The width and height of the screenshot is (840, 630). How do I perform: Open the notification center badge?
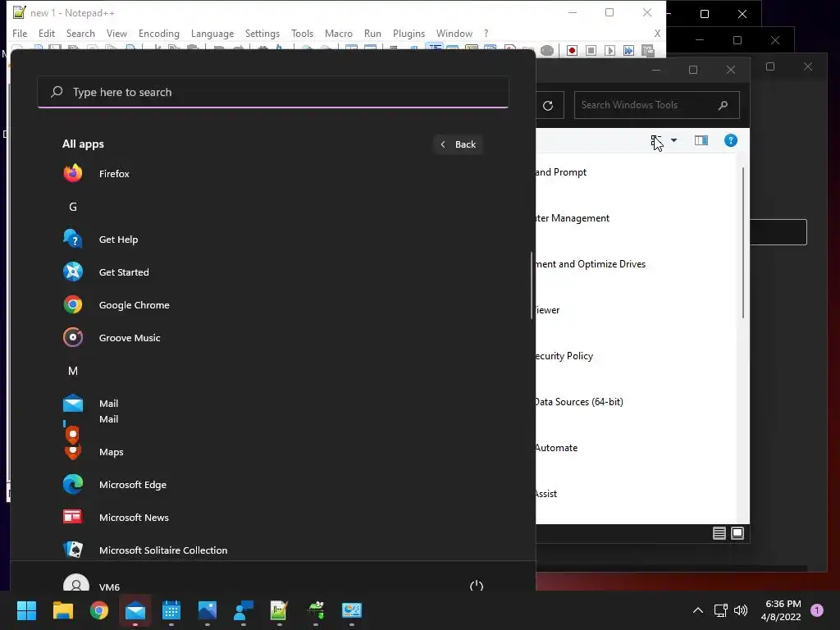click(817, 610)
